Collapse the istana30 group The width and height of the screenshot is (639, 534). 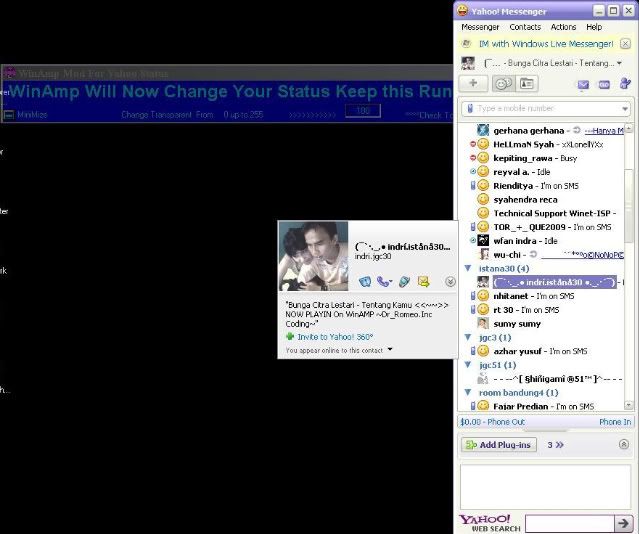point(468,268)
